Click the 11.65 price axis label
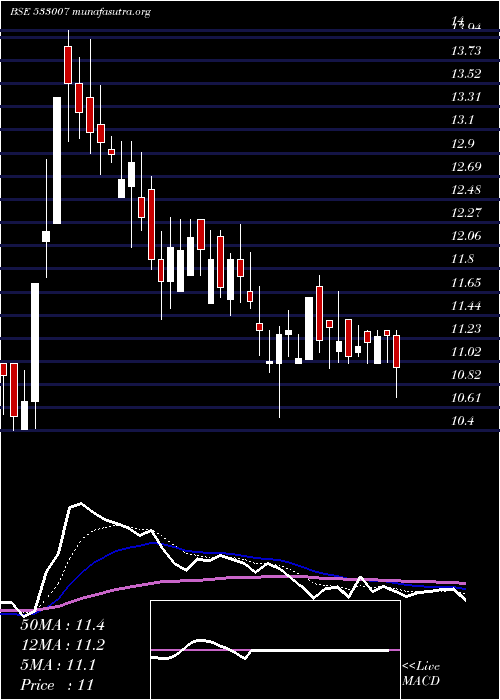This screenshot has height=700, width=500. click(x=467, y=283)
